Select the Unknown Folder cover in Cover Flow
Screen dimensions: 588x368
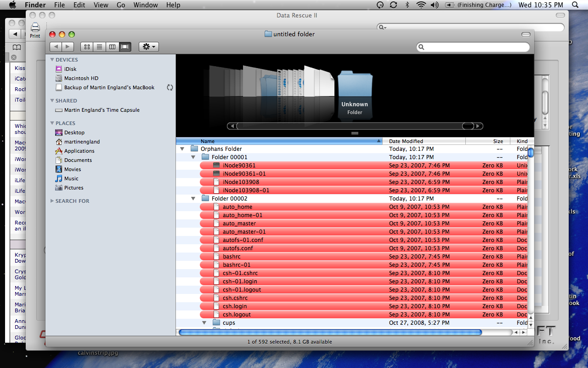pyautogui.click(x=355, y=83)
